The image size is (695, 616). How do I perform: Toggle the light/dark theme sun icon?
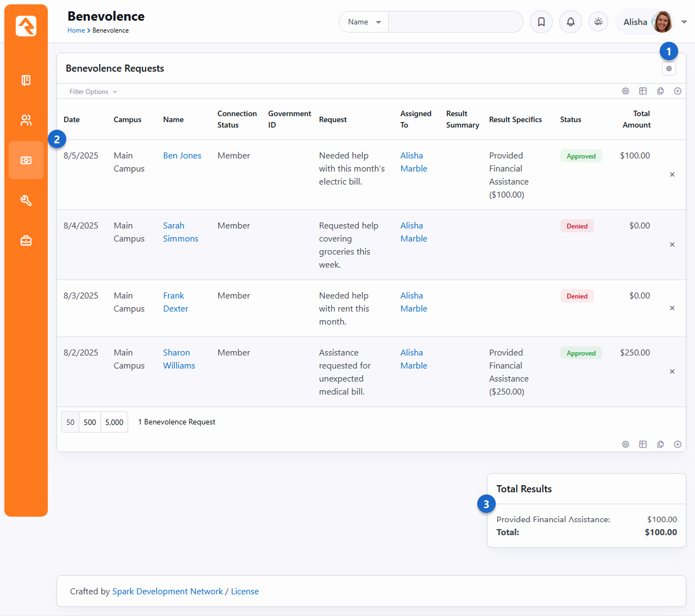tap(598, 22)
